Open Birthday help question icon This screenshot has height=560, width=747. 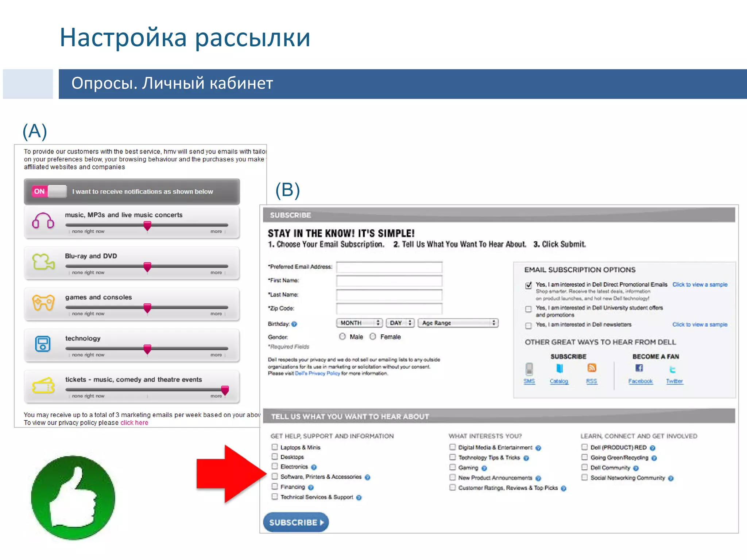(x=294, y=324)
